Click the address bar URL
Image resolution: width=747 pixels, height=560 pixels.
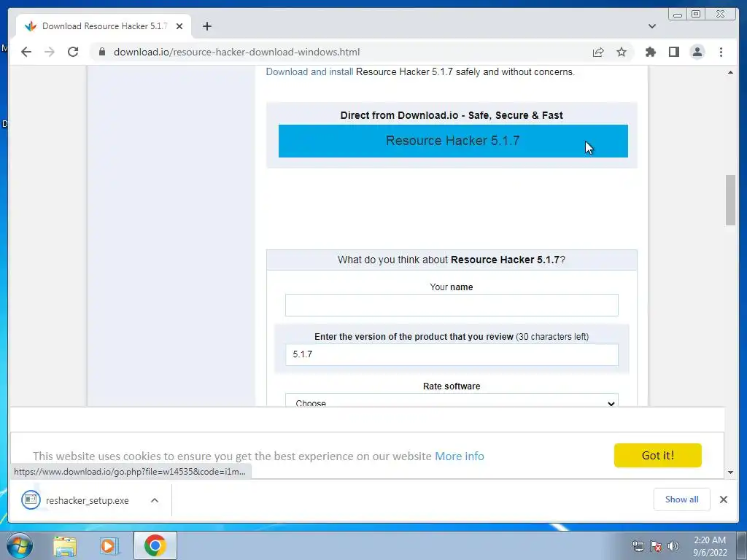[237, 52]
